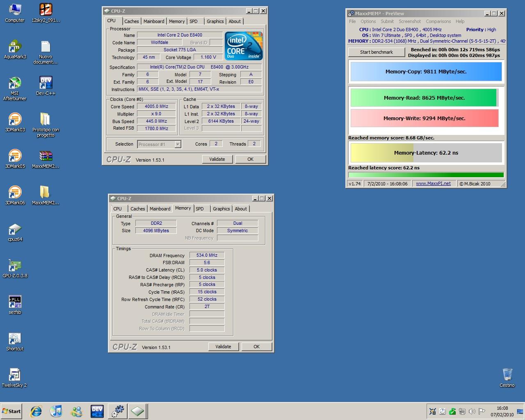
Task: Launch MSI Afterburner shortcut
Action: coord(15,88)
